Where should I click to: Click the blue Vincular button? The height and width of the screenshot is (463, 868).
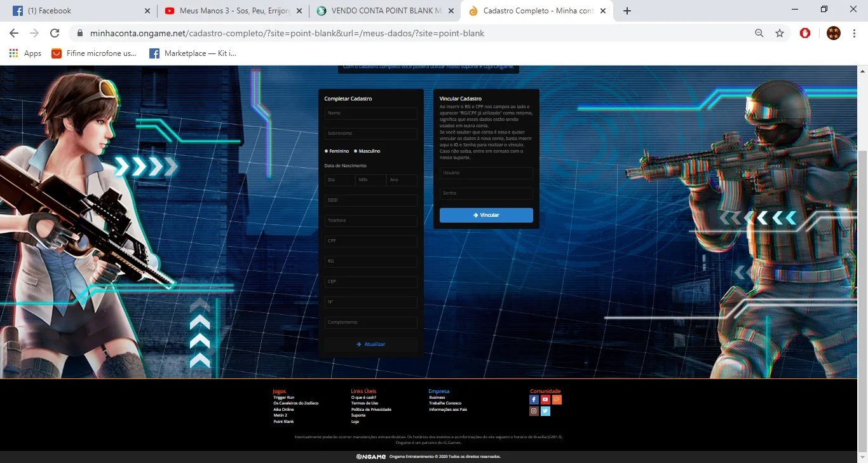(486, 215)
